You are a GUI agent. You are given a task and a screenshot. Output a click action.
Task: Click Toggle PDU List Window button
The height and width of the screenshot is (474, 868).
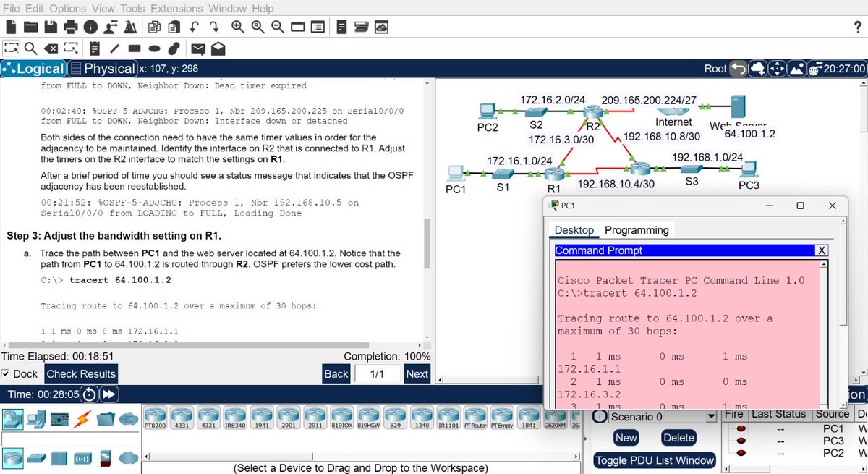click(x=655, y=460)
